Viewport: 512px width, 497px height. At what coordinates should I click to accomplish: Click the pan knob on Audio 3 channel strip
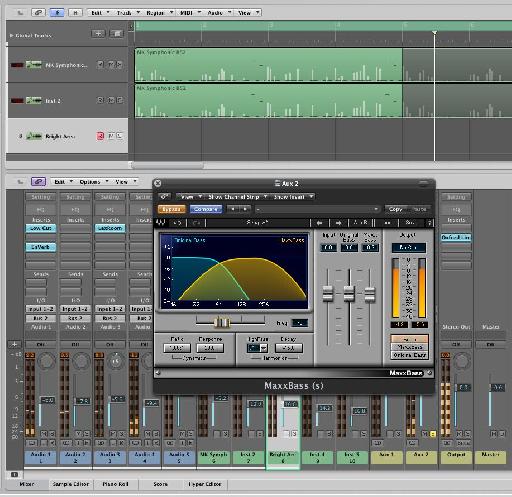[x=116, y=361]
